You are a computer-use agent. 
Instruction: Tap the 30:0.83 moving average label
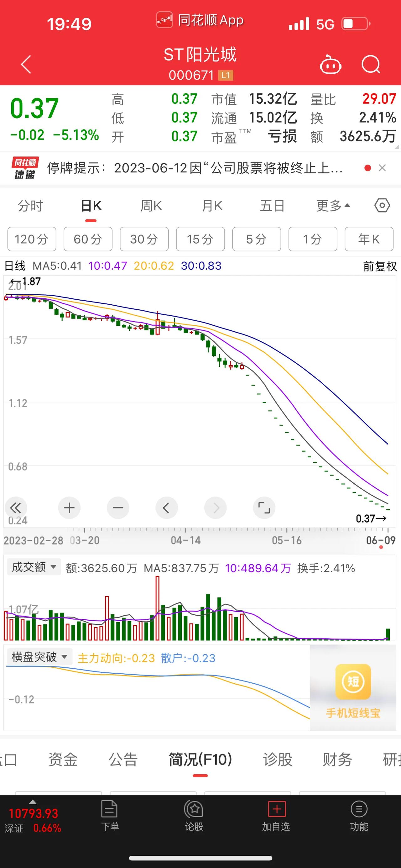tap(201, 266)
